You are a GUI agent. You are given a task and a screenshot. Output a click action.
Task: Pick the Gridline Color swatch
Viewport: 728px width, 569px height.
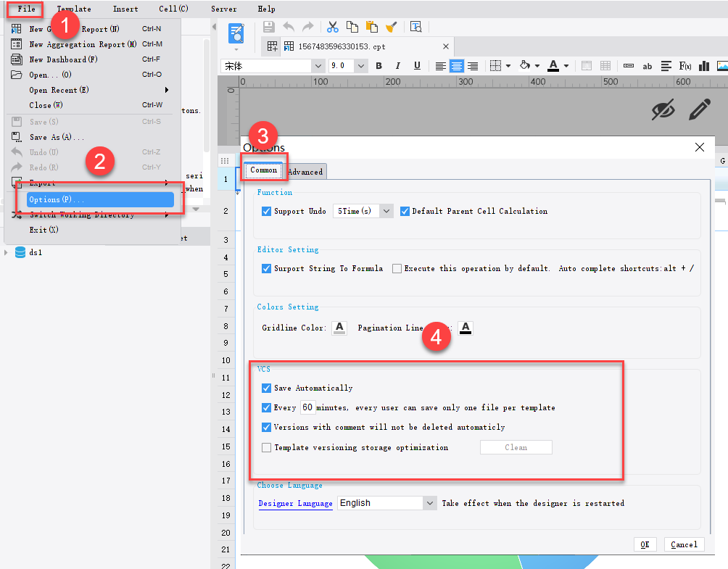tap(339, 328)
